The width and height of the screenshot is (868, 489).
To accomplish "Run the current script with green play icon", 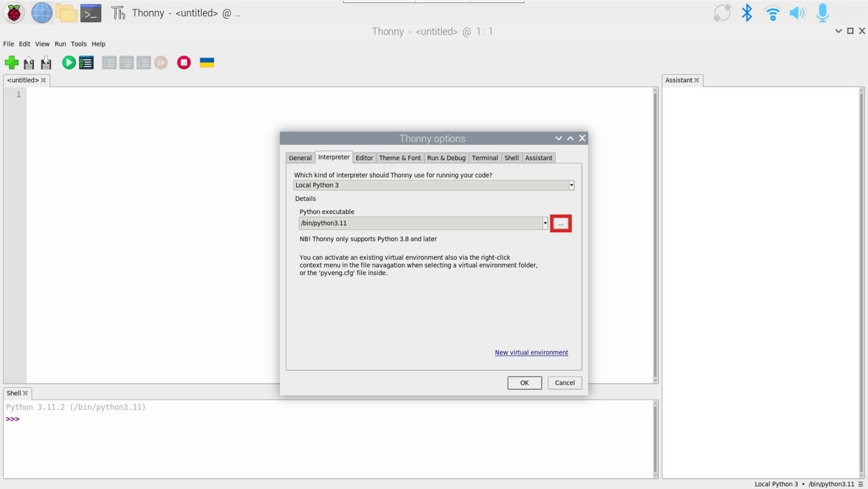I will tap(69, 63).
